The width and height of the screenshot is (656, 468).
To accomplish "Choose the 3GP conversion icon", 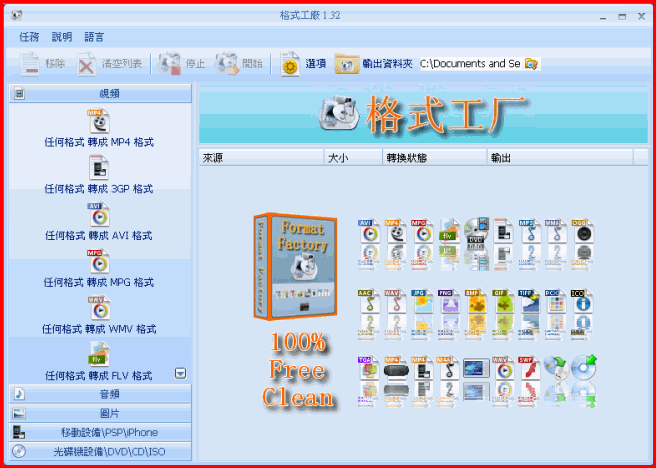I will coord(99,167).
